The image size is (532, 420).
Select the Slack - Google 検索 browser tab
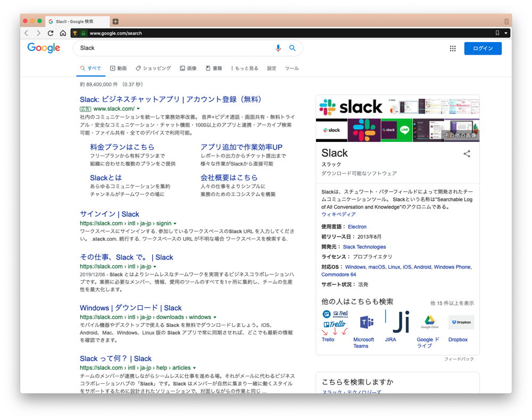coord(77,21)
